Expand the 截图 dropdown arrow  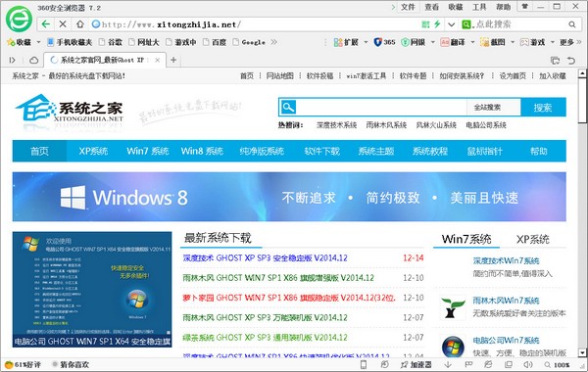coord(513,42)
